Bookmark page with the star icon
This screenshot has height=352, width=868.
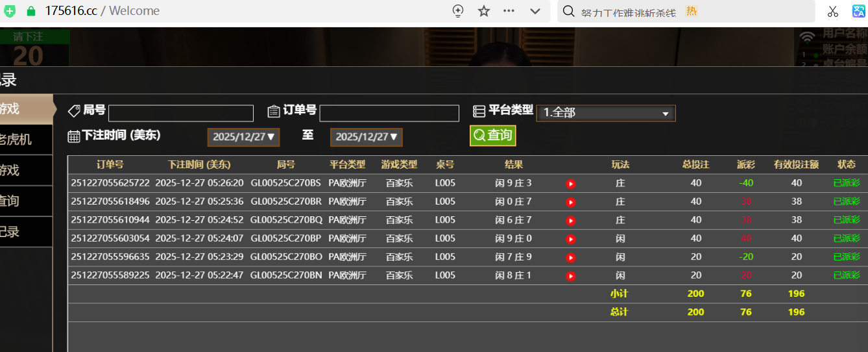[484, 11]
